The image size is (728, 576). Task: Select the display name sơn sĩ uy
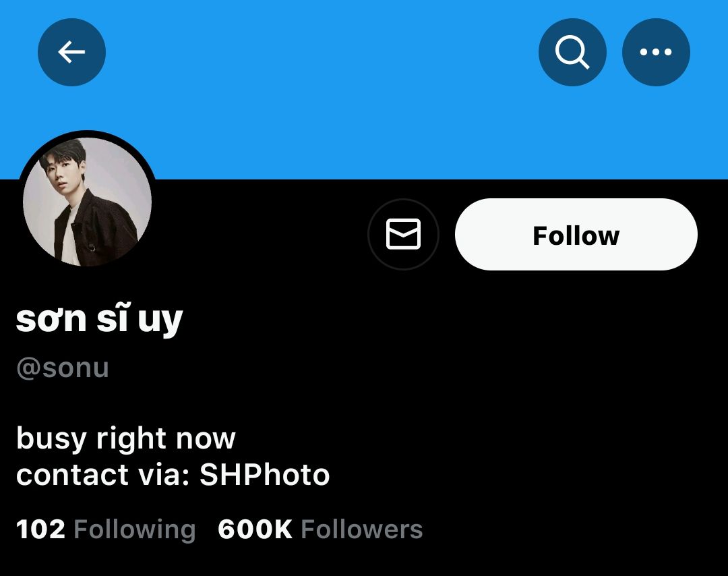coord(99,320)
